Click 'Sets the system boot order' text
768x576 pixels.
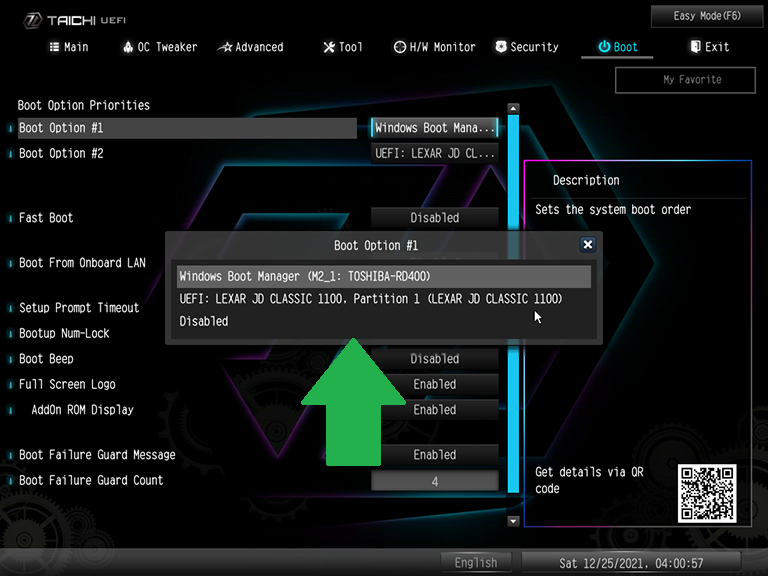pyautogui.click(x=613, y=210)
